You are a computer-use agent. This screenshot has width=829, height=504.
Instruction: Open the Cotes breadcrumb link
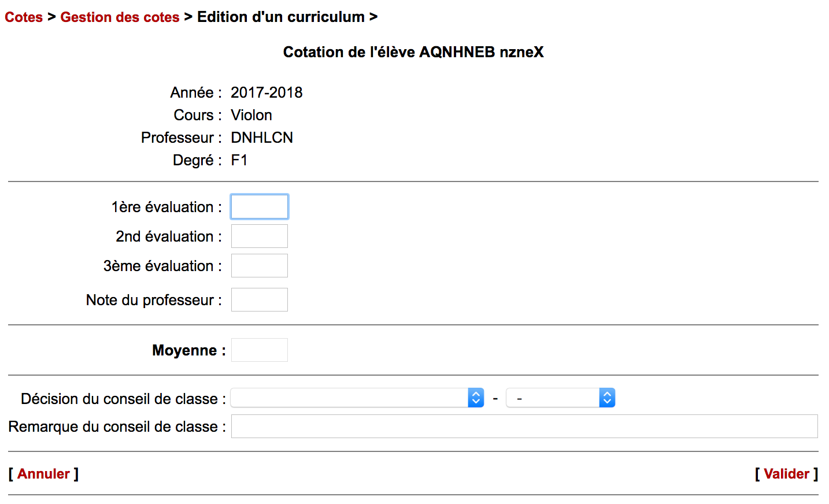click(24, 17)
